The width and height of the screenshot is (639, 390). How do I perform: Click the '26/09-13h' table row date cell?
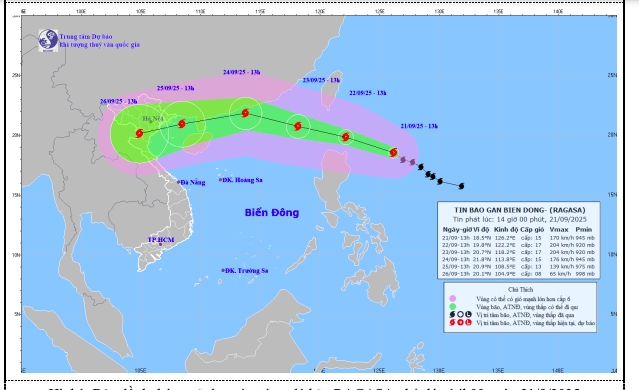pyautogui.click(x=456, y=274)
